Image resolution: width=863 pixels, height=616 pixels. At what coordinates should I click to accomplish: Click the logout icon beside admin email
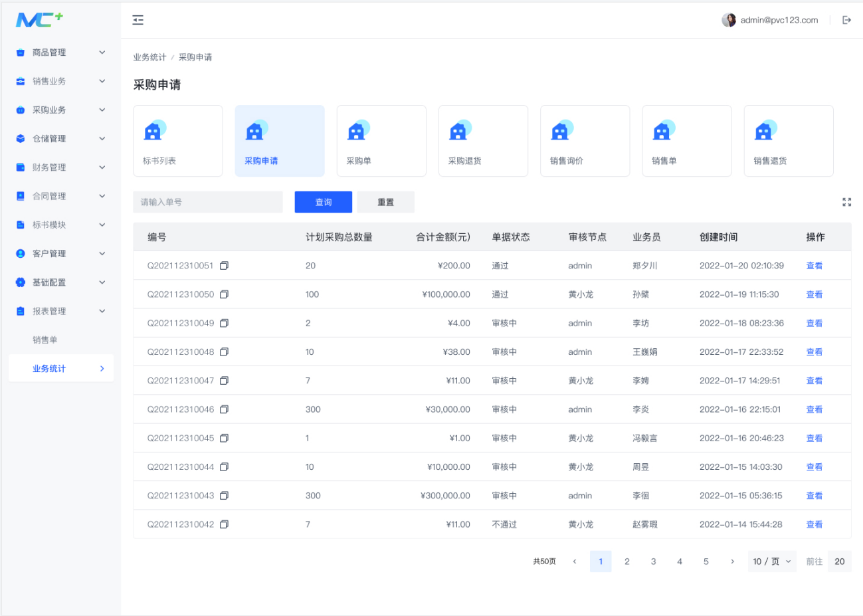tap(846, 20)
